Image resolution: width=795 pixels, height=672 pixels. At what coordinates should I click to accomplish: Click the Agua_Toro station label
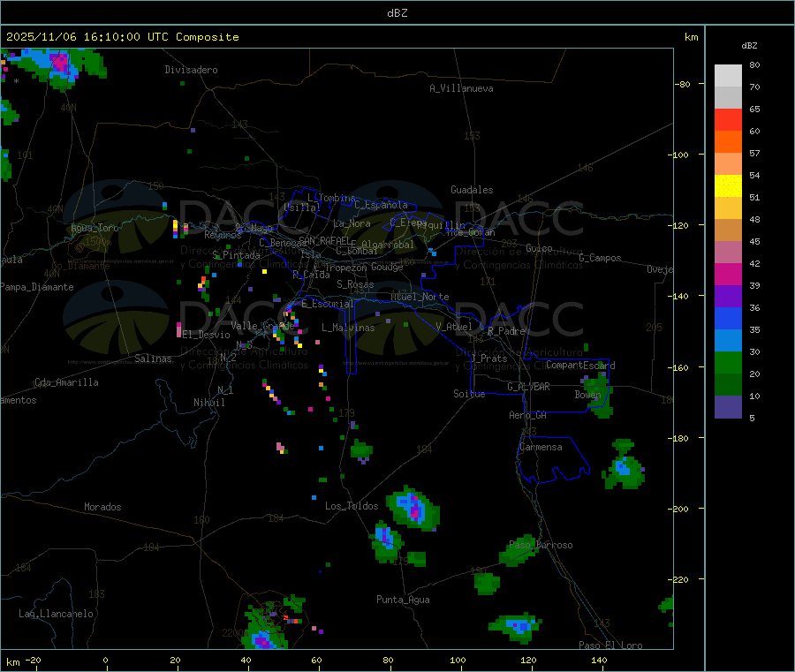tap(95, 228)
